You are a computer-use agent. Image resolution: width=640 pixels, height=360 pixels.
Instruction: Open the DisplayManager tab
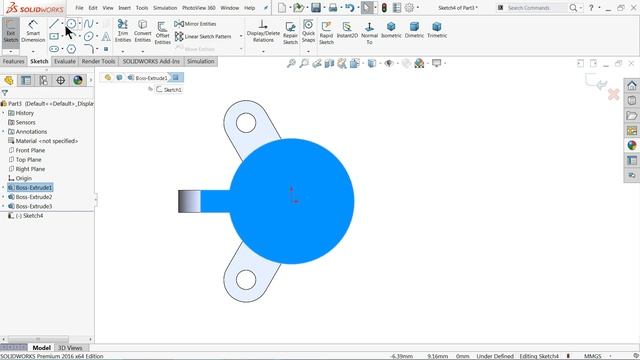pos(78,80)
